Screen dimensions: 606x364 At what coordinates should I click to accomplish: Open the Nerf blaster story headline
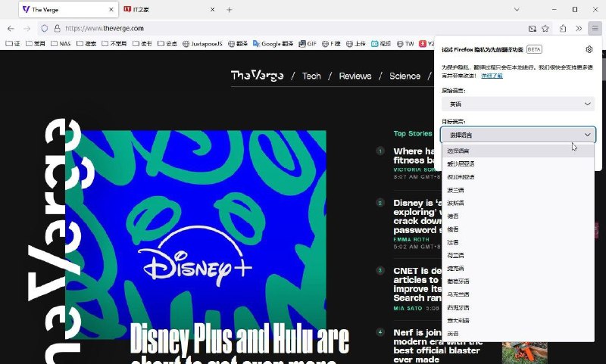tap(437, 346)
